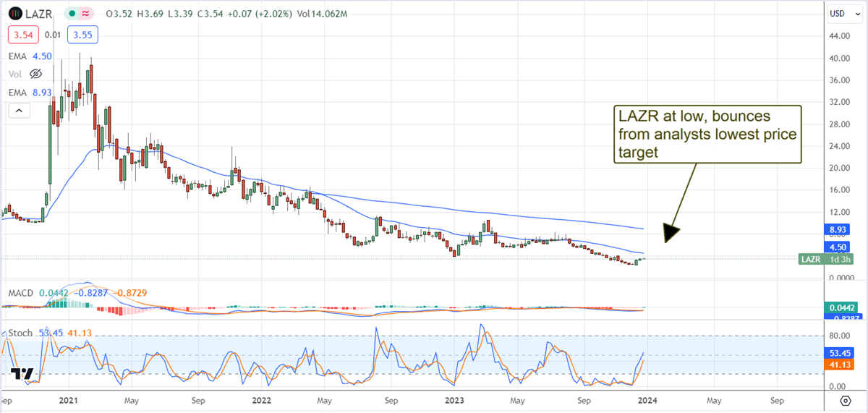Click the pink approximate-data indicator icon
The width and height of the screenshot is (868, 413).
click(x=88, y=14)
